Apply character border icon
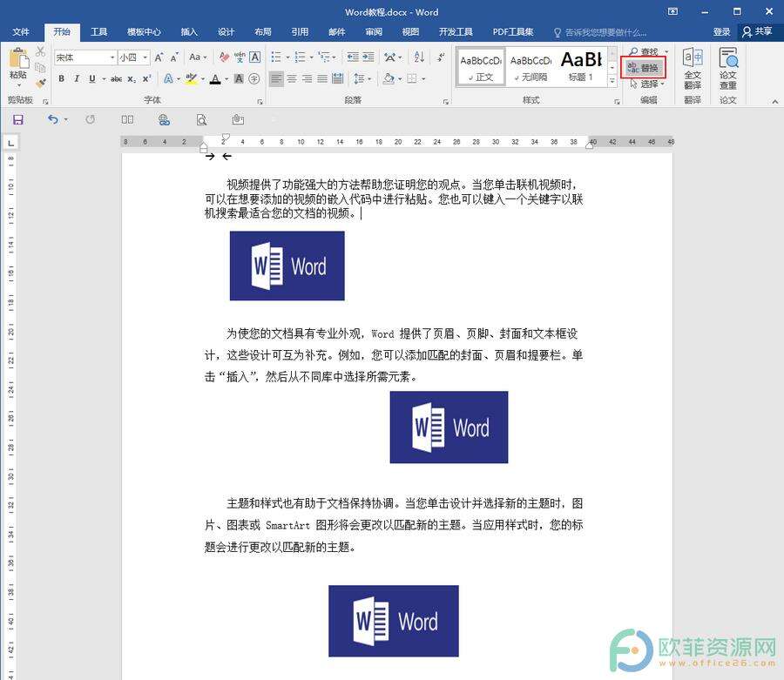 click(x=255, y=57)
